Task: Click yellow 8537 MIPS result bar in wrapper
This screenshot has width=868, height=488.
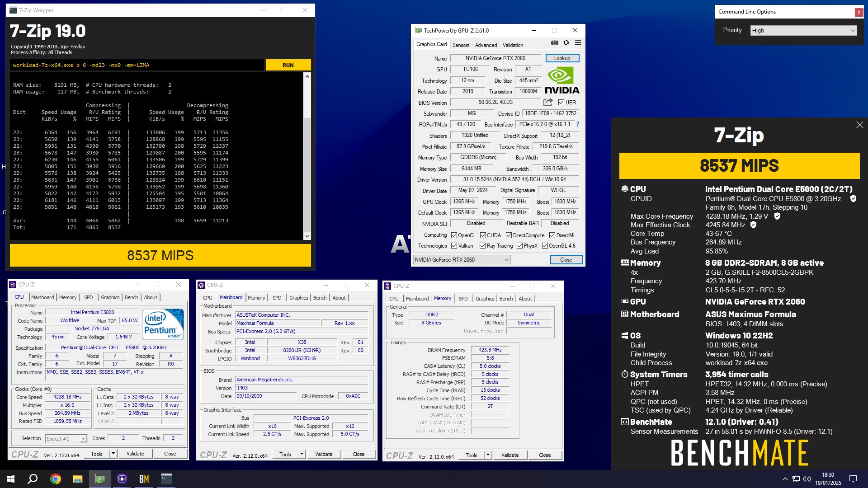Action: click(x=160, y=255)
